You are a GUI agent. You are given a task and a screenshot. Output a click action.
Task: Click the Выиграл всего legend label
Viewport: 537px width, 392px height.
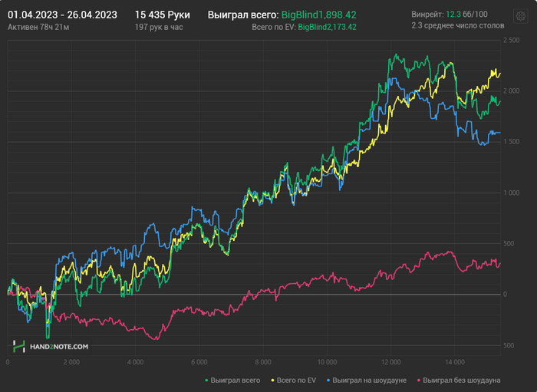pos(236,380)
